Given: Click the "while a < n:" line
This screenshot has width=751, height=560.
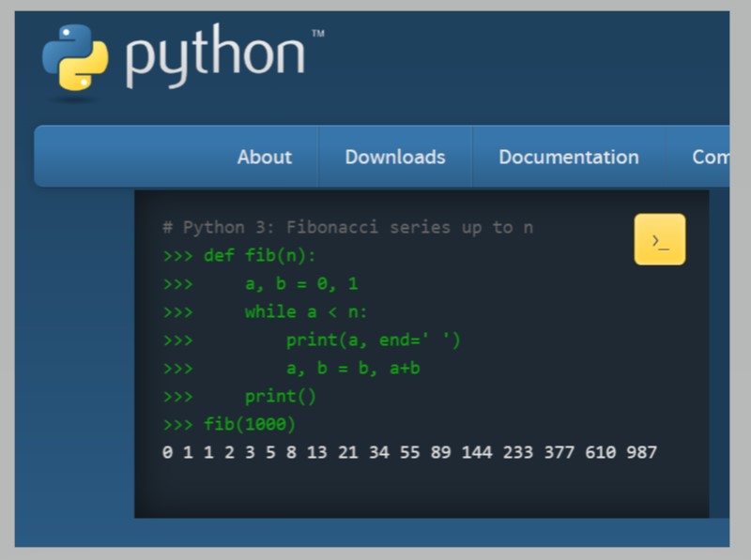Looking at the screenshot, I should (x=261, y=310).
